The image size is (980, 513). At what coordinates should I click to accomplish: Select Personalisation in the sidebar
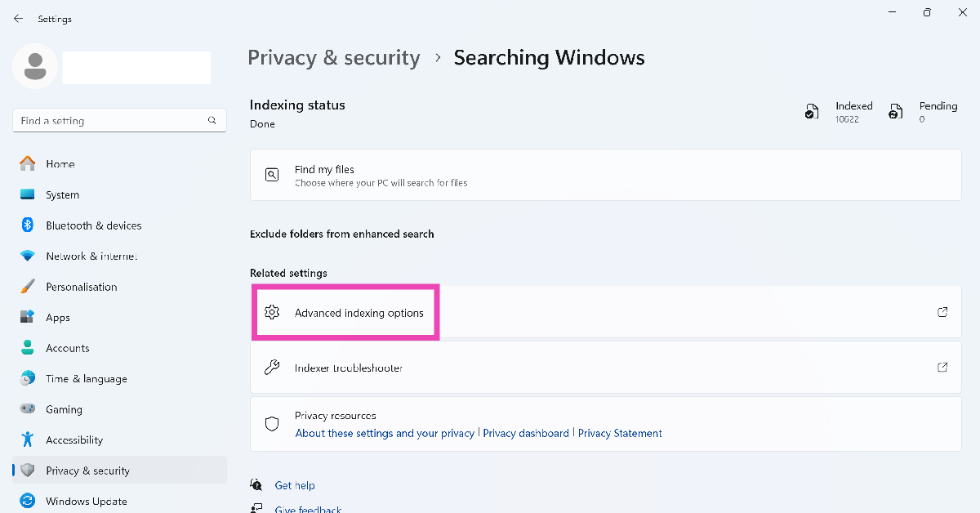[x=81, y=287]
